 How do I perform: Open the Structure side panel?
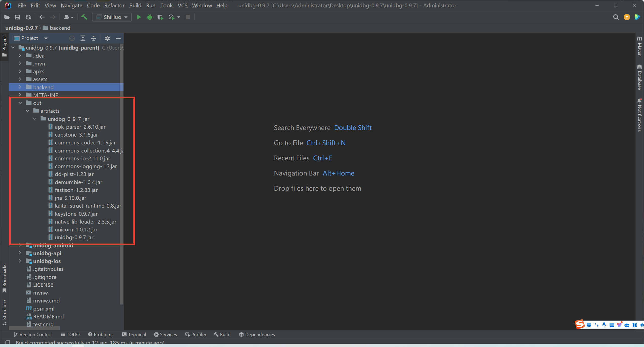(4, 313)
